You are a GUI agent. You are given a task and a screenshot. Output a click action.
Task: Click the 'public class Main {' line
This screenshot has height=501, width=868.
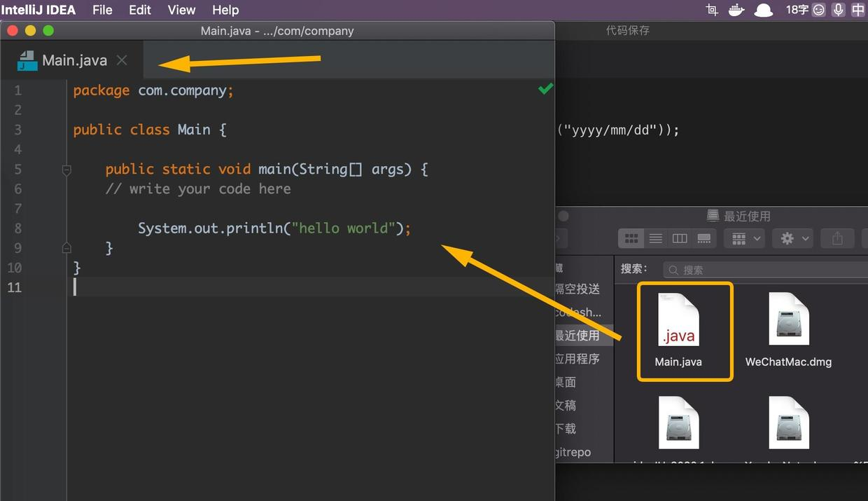click(x=150, y=130)
